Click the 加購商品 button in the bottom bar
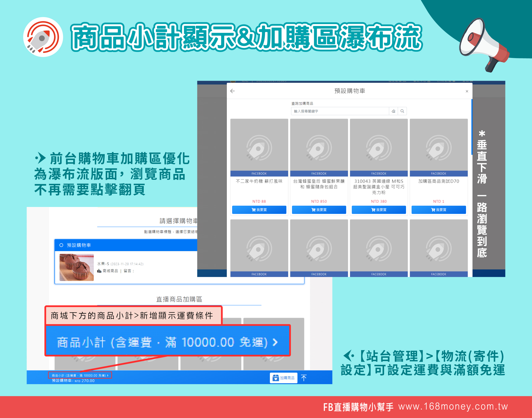Screen dimensions: 532x418 [x=283, y=378]
